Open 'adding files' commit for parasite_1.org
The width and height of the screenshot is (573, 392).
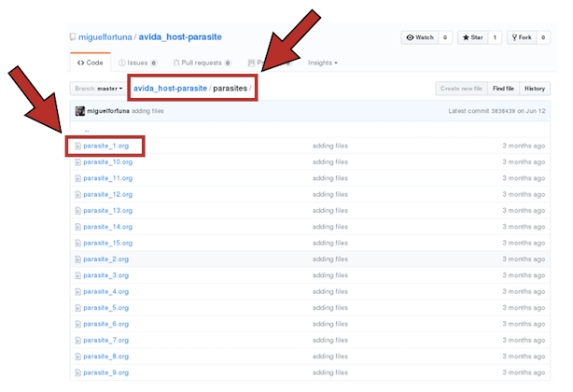330,146
